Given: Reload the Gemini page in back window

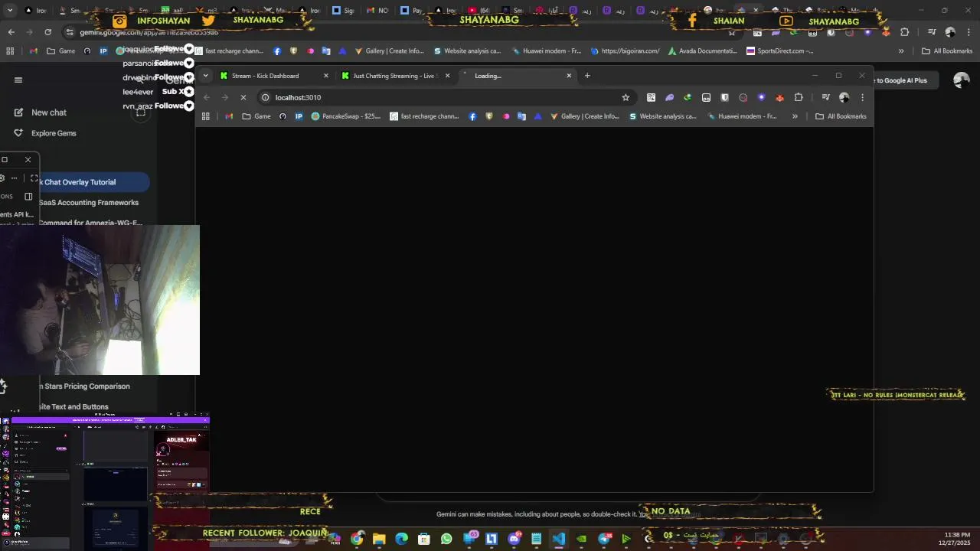Looking at the screenshot, I should coord(48,32).
